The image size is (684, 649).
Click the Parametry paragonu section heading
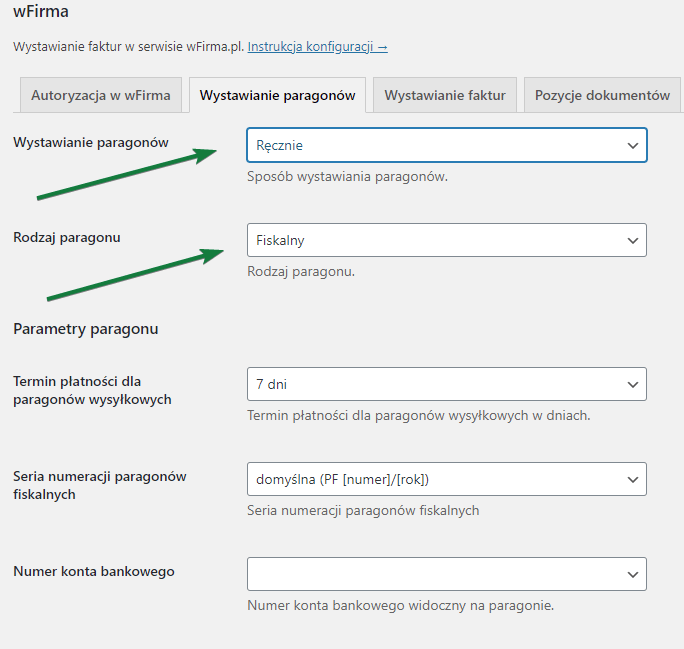click(x=86, y=329)
